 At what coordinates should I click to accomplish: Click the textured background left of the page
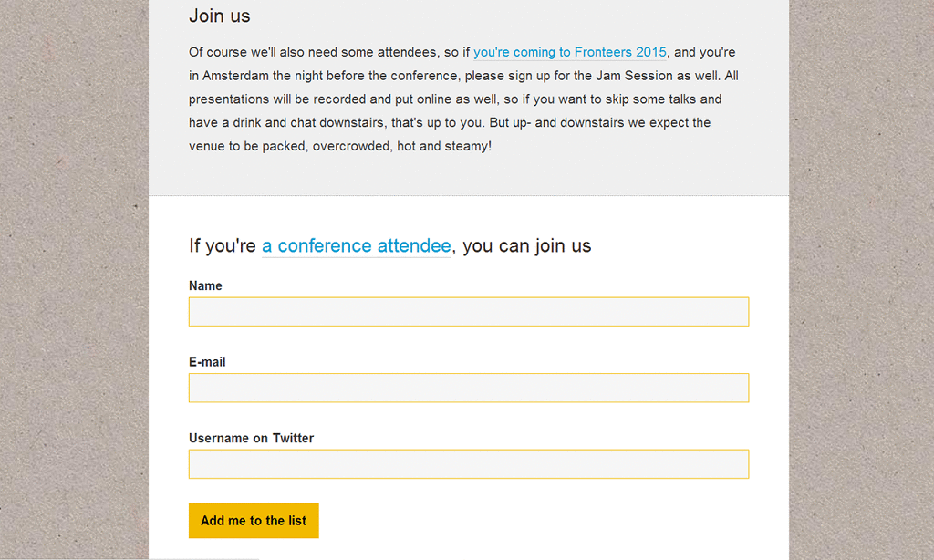(x=74, y=280)
